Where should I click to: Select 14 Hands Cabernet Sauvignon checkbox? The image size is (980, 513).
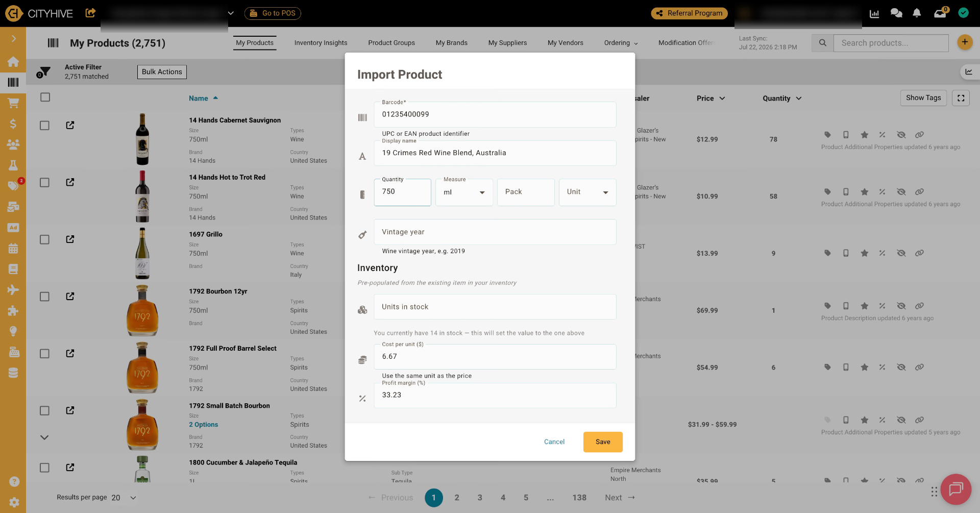[45, 126]
